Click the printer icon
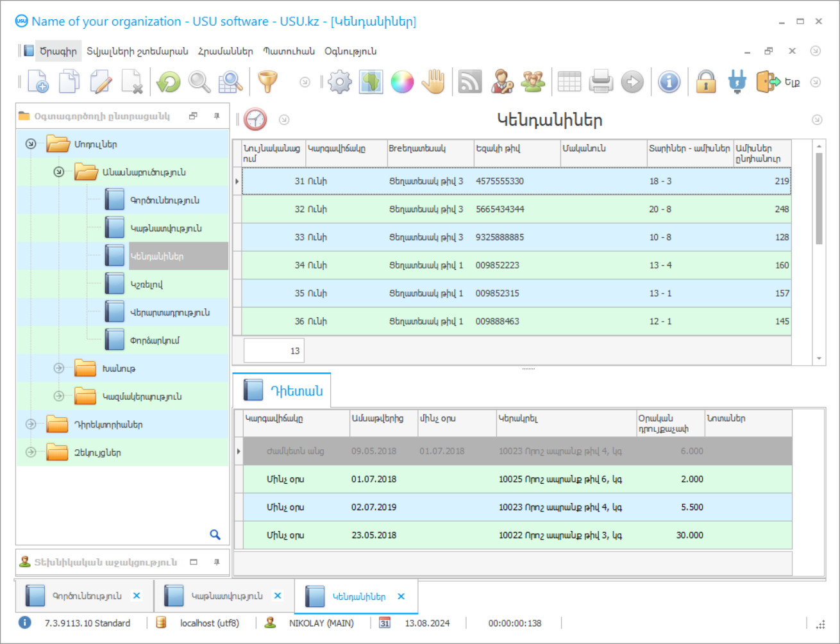Image resolution: width=840 pixels, height=644 pixels. tap(601, 82)
